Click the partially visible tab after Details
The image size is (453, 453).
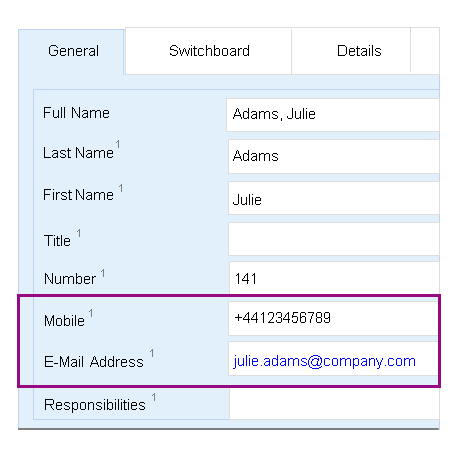425,51
